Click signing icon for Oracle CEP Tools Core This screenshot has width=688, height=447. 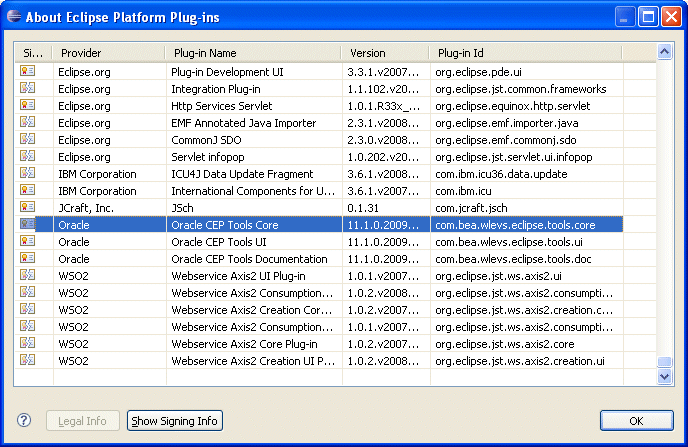point(28,224)
